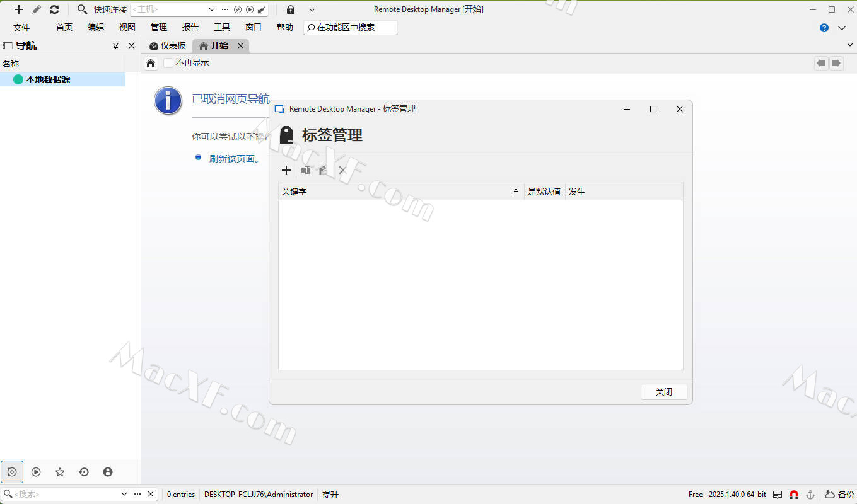Click the 名称 column header in navigation

click(62, 64)
